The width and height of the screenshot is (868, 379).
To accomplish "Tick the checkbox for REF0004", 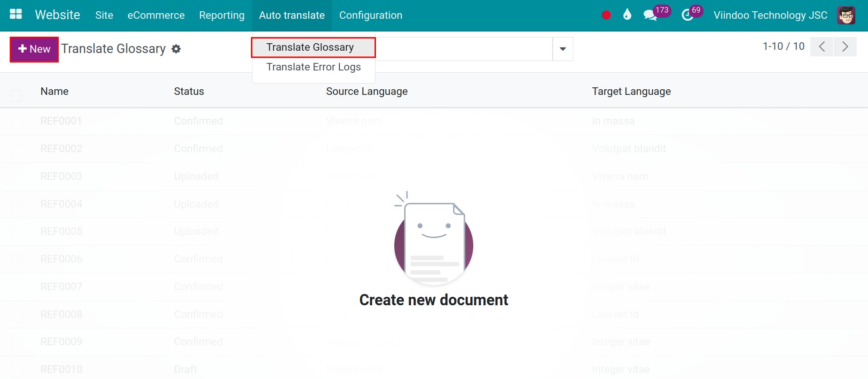I will pyautogui.click(x=16, y=206).
